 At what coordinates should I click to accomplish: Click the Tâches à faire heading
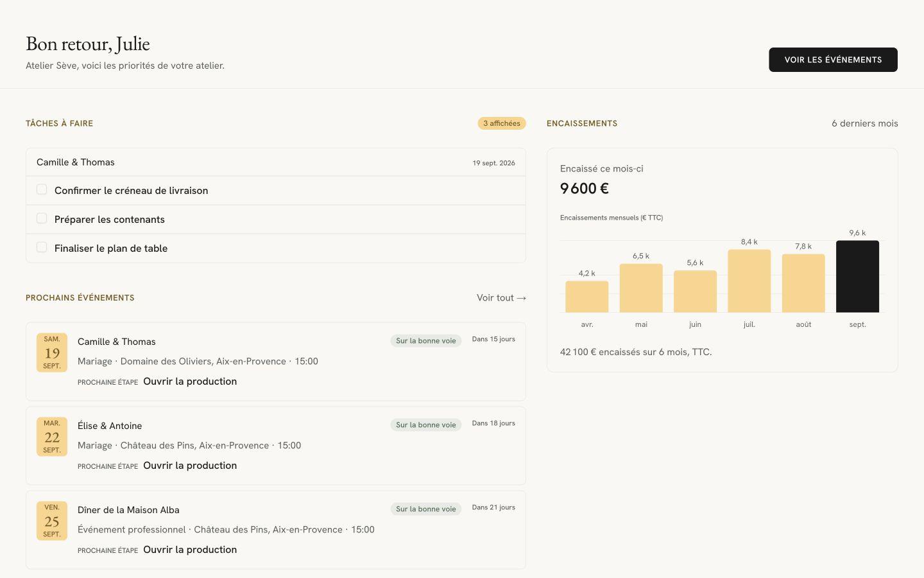[x=59, y=123]
